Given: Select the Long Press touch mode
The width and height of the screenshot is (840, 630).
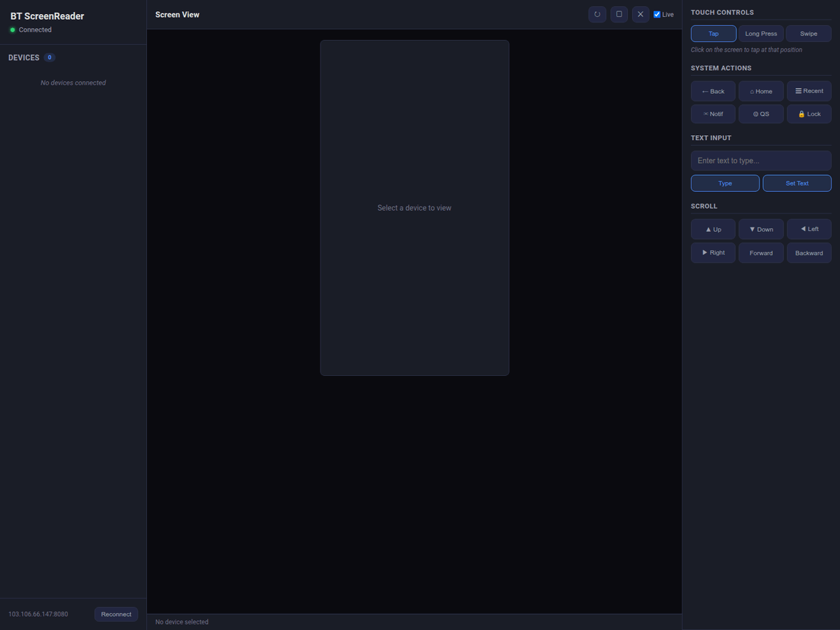Looking at the screenshot, I should click(x=761, y=34).
